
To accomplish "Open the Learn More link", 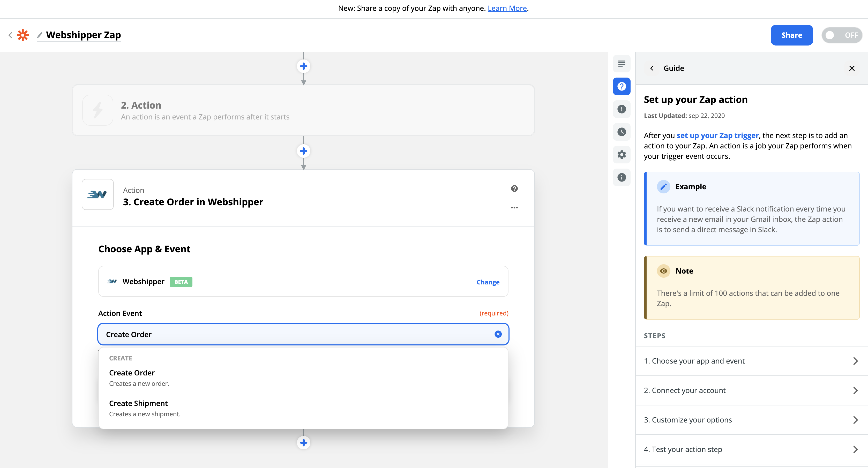I will [507, 8].
